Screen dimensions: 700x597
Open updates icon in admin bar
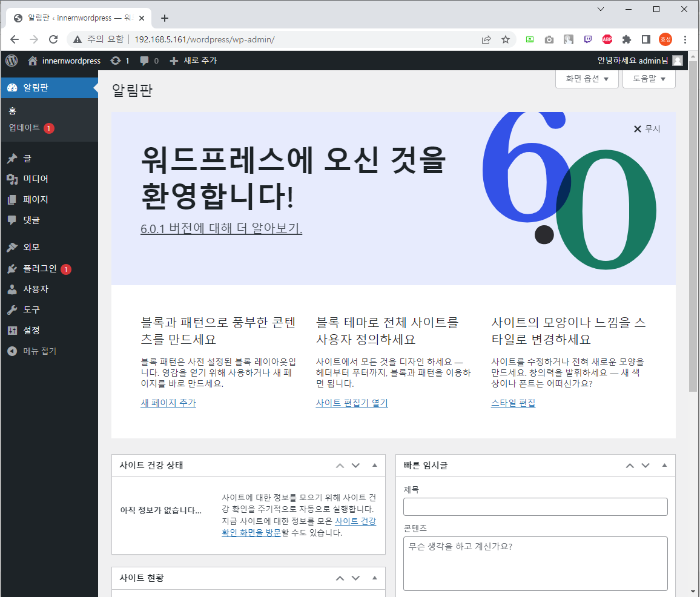[x=120, y=61]
